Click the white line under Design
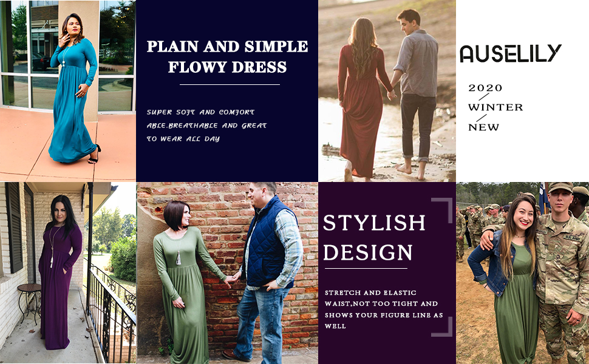 366,268
